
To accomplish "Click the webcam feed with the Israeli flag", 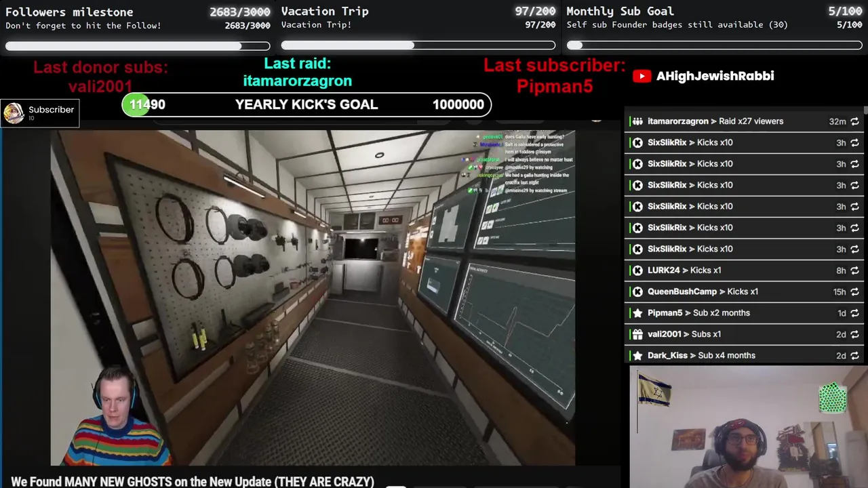I will [x=749, y=427].
